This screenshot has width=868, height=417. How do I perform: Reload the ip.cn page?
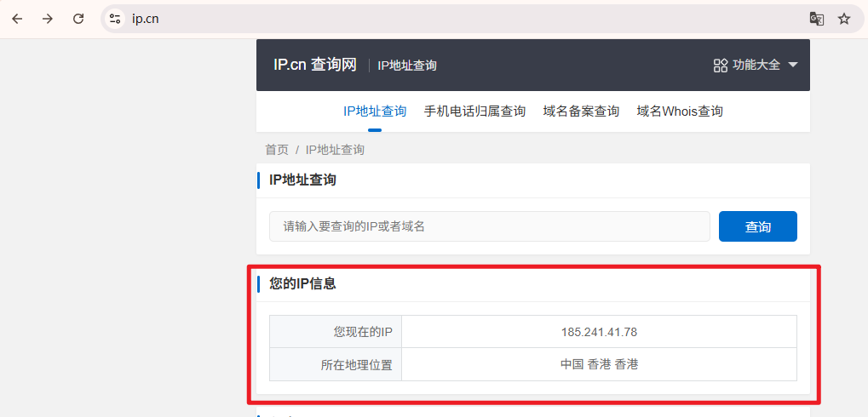coord(78,19)
